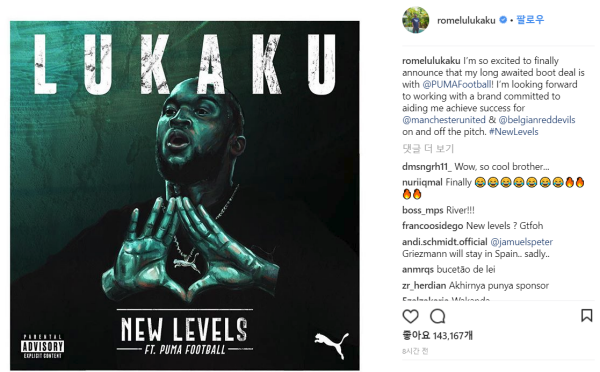Open @belgianreddevils mention link
600x372 pixels.
pos(537,120)
